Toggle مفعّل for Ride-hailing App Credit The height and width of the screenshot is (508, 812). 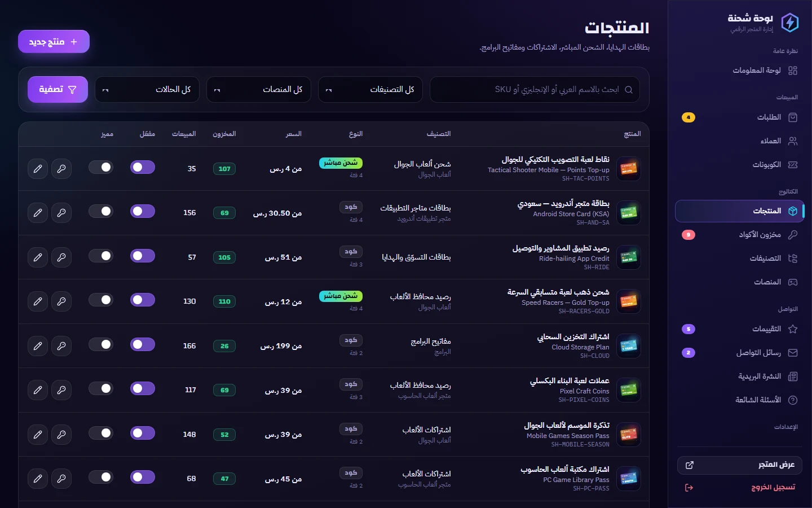(x=143, y=256)
